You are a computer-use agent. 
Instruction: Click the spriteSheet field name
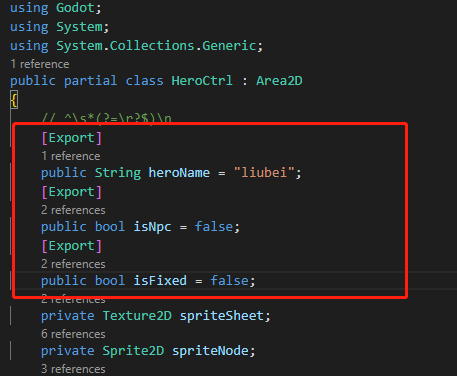[x=222, y=316]
